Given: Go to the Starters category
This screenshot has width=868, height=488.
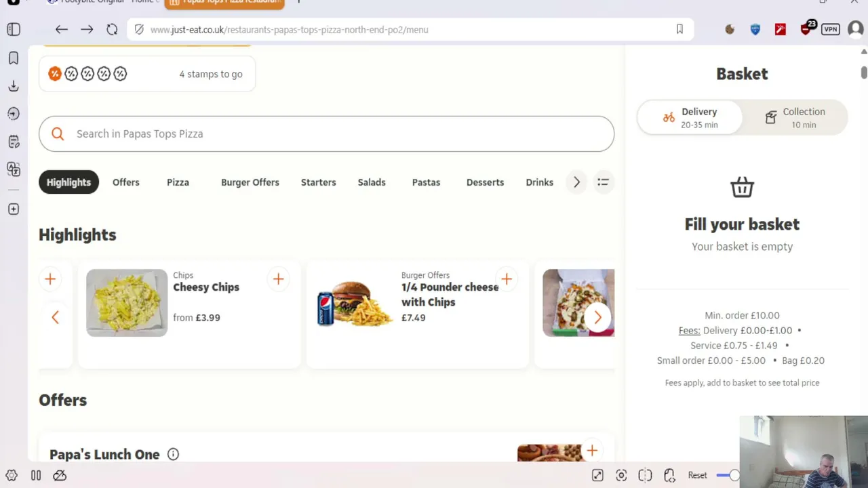Looking at the screenshot, I should 319,182.
